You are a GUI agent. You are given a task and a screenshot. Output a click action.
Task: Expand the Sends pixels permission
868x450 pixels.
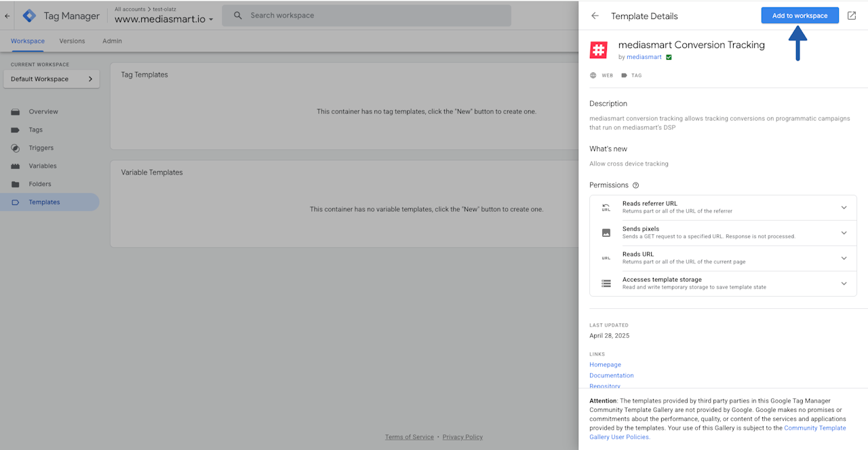point(723,233)
